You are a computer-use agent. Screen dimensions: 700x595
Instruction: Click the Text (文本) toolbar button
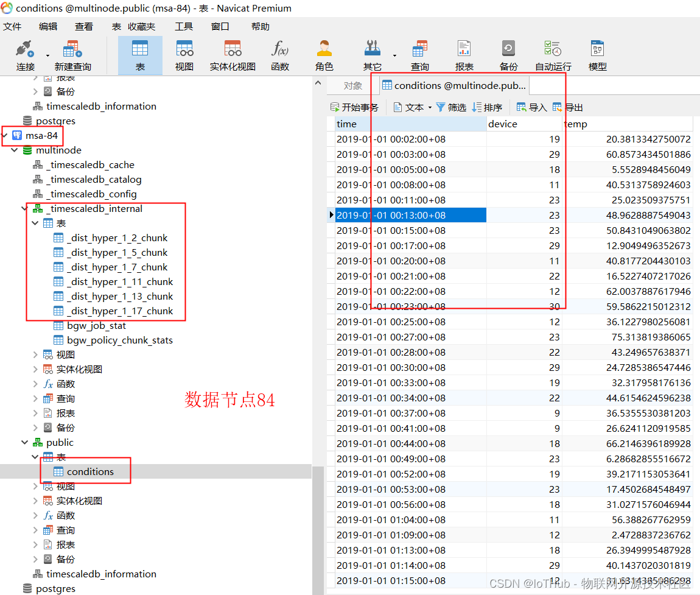(409, 107)
